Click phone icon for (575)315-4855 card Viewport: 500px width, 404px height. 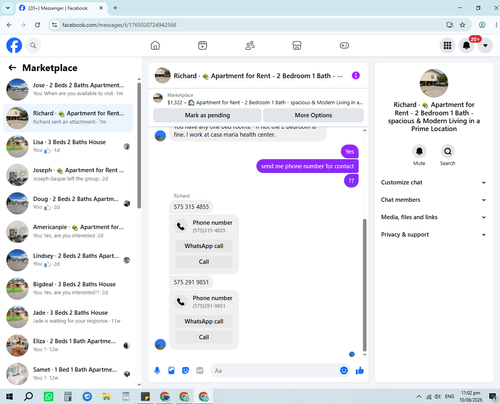(181, 226)
